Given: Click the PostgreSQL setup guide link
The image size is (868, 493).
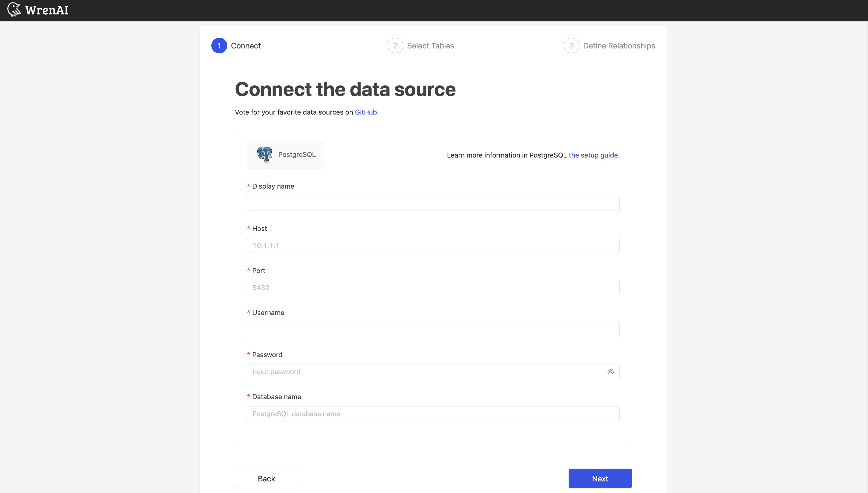Looking at the screenshot, I should point(593,155).
